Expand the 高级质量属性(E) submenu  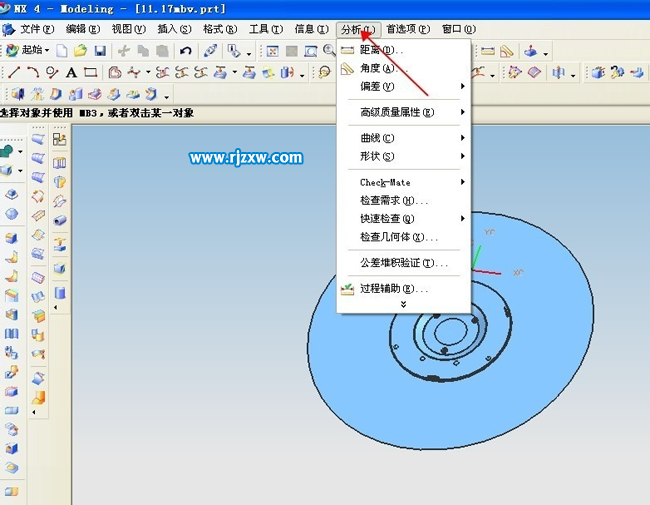click(403, 112)
